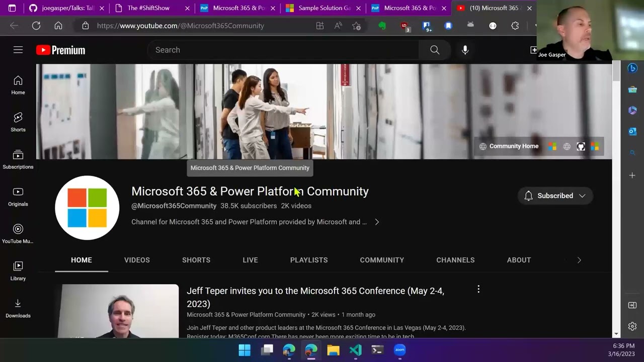Click the browser address bar URL
The width and height of the screenshot is (644, 362).
(180, 26)
